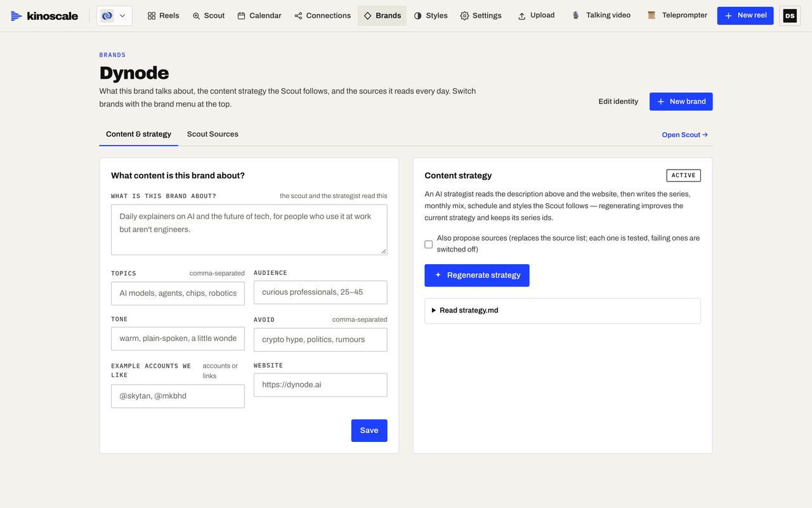Click the BRANDS breadcrumb link
Screen dimensions: 812x508
[x=112, y=55]
